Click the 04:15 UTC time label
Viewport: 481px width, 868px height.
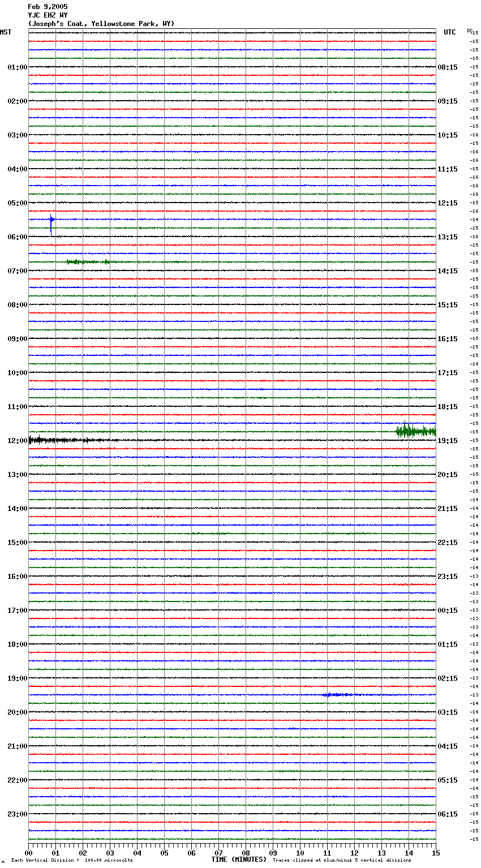[x=448, y=746]
